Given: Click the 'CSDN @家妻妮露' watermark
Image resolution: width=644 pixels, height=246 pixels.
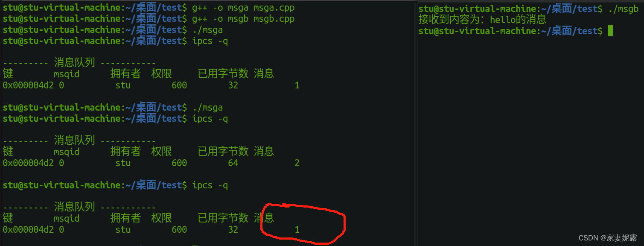Looking at the screenshot, I should coord(608,238).
